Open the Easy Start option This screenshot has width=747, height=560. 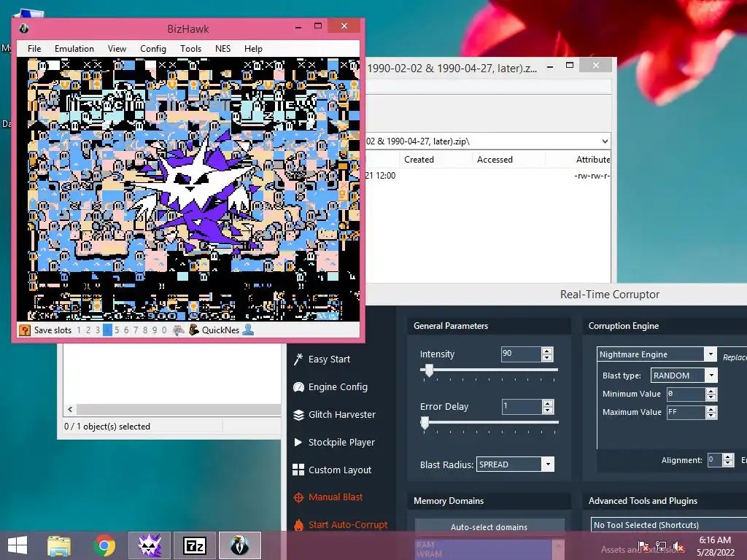pos(329,359)
